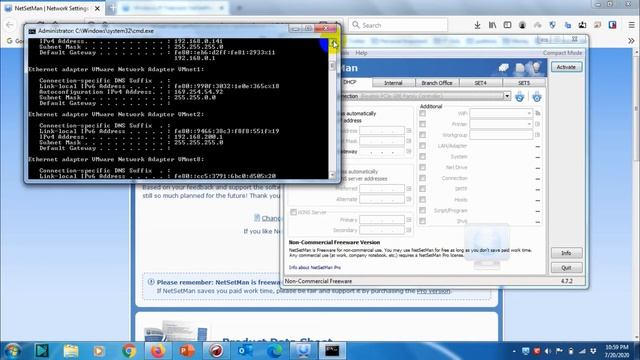
Task: Enable the Hosts checkbox
Action: pyautogui.click(x=422, y=200)
